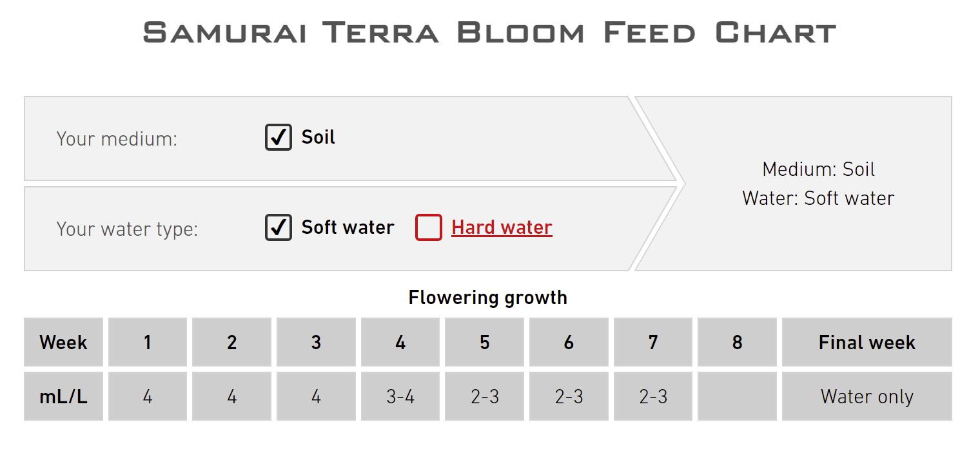980x449 pixels.
Task: Select the Week 1 column header
Action: pos(148,342)
